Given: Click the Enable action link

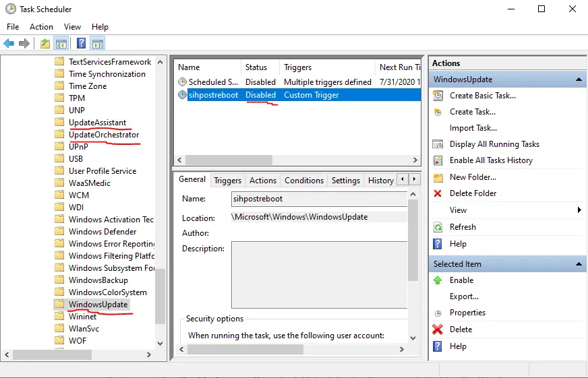Looking at the screenshot, I should tap(461, 280).
